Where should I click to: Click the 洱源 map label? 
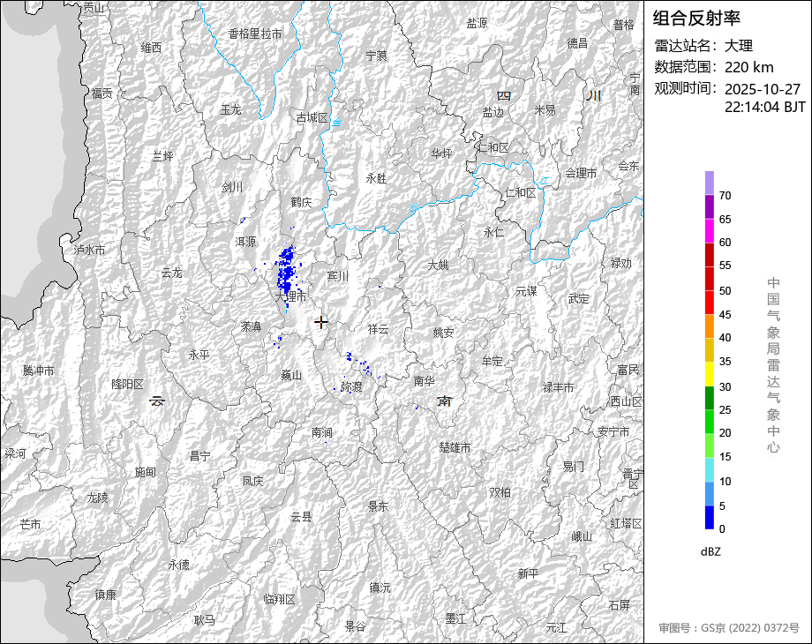(245, 242)
